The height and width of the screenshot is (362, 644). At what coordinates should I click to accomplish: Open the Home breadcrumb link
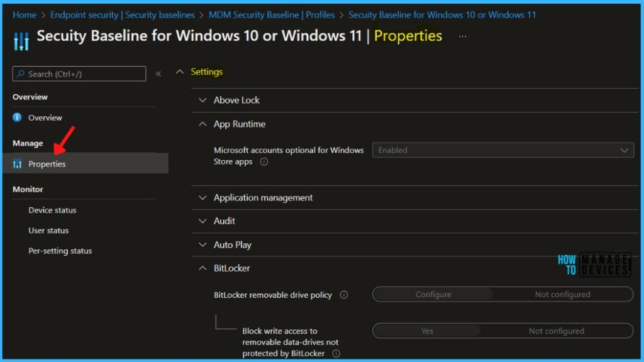tap(25, 15)
